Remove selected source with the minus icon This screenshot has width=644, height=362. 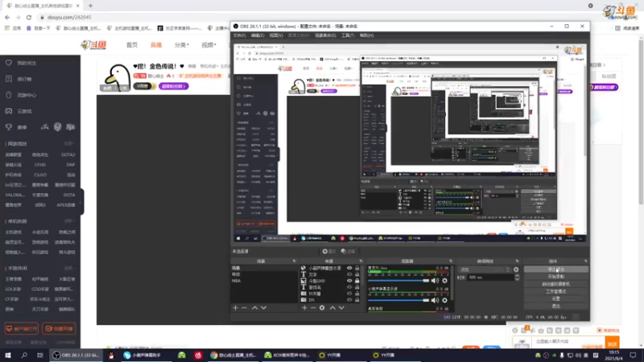coord(313,307)
